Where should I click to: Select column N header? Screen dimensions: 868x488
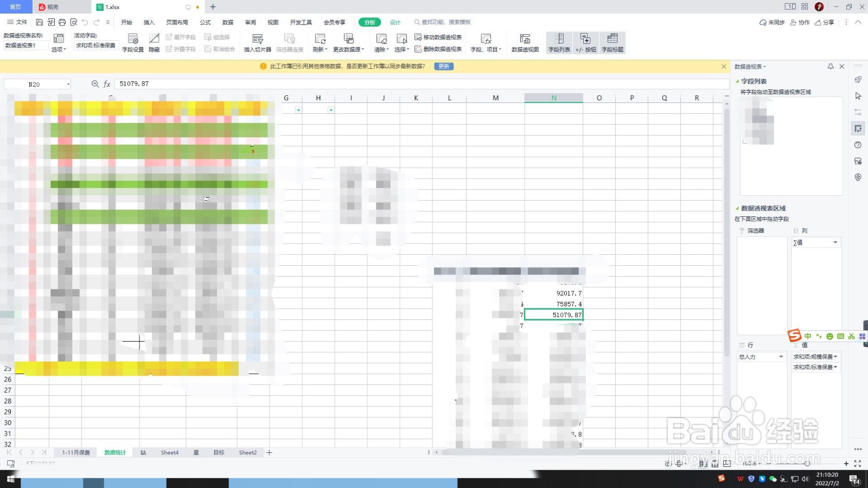click(553, 98)
